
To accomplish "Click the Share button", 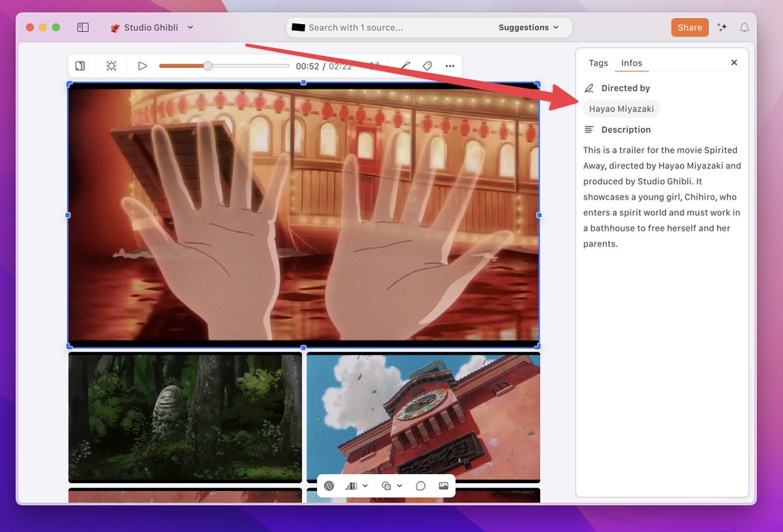I will [690, 27].
